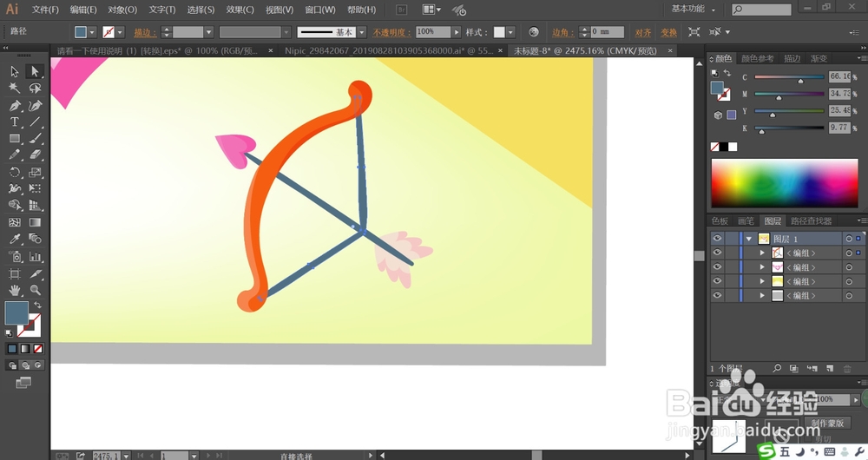868x460 pixels.
Task: Open the 文件(F) menu
Action: click(x=45, y=10)
